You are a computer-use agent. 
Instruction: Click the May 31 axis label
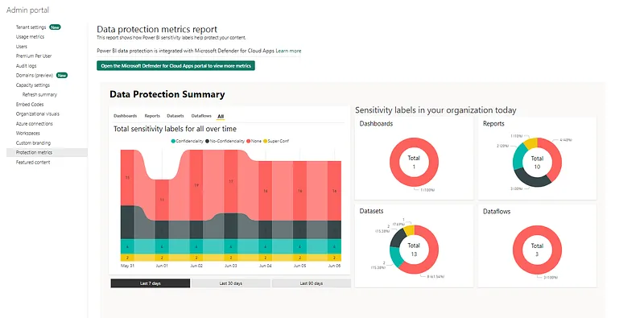point(127,266)
